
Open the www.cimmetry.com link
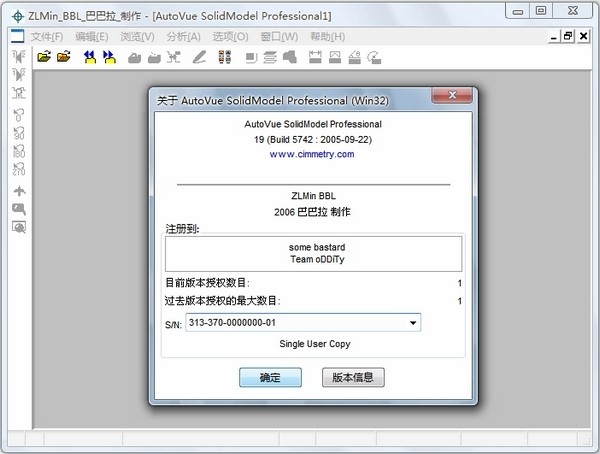coord(312,154)
